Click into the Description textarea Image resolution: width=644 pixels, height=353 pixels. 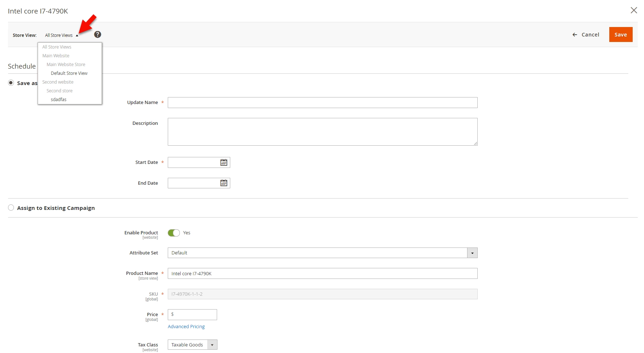[322, 132]
